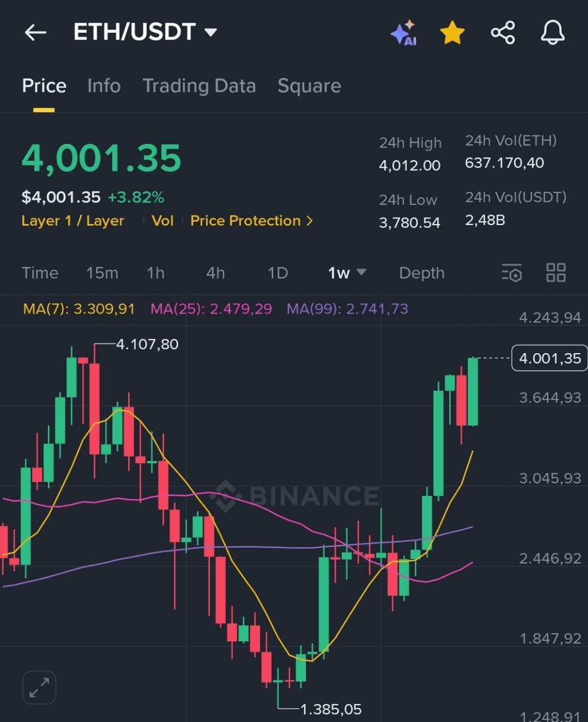Open Price Protection details
This screenshot has height=722, width=588.
pos(252,221)
